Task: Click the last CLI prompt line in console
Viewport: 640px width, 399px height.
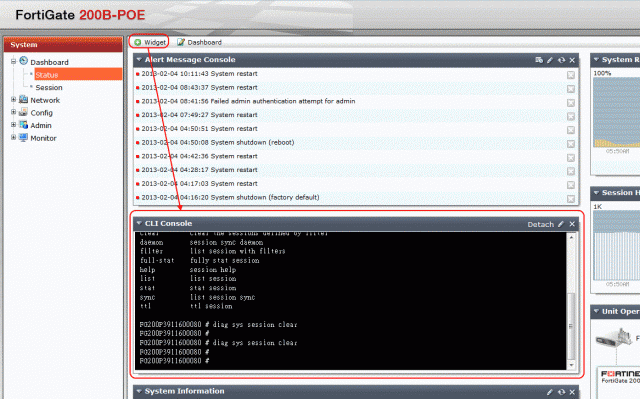Action: [x=174, y=361]
